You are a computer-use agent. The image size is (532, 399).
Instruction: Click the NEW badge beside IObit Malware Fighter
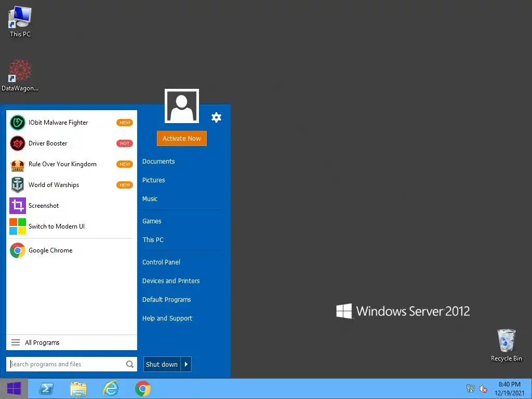point(125,123)
